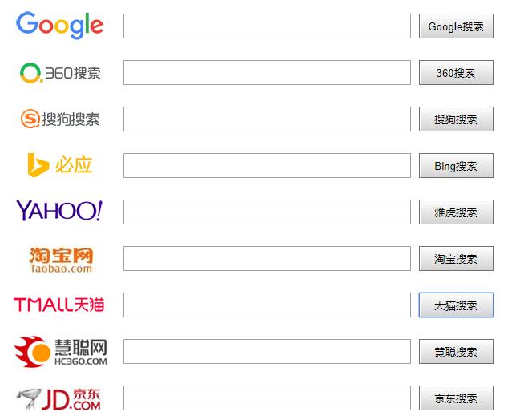The width and height of the screenshot is (520, 420).
Task: Focus the 360搜索 search input field
Action: pyautogui.click(x=267, y=72)
